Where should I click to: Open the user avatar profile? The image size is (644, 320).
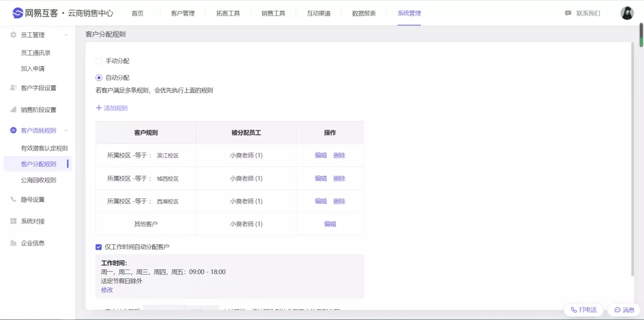[627, 13]
